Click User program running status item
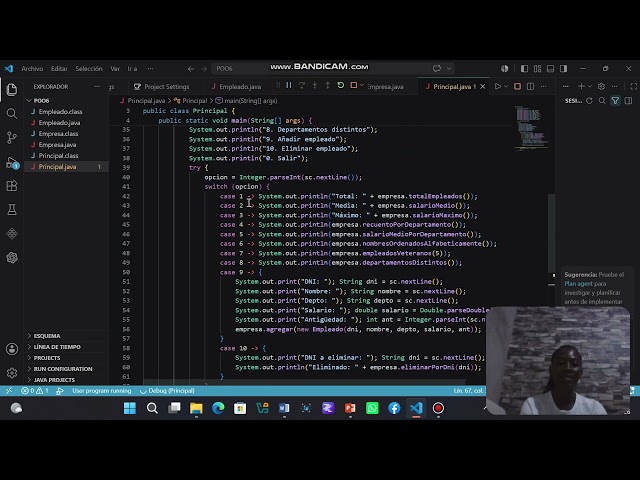 point(102,391)
